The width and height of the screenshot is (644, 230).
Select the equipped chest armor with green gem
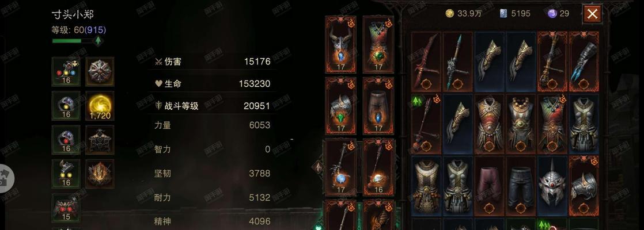(x=378, y=44)
